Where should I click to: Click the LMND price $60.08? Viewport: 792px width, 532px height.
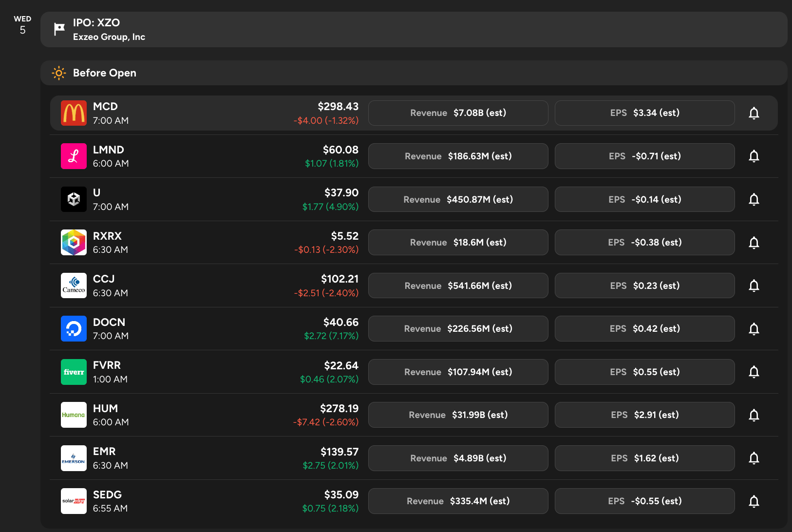[340, 150]
